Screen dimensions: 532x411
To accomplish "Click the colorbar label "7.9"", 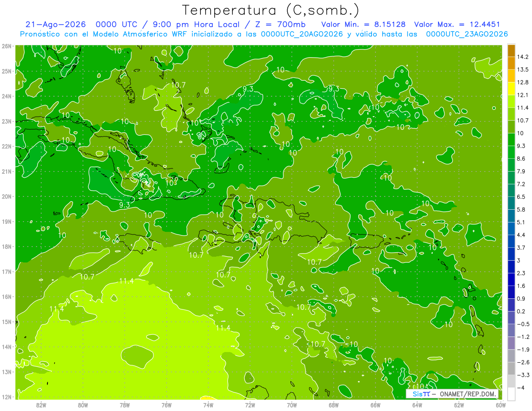I will pyautogui.click(x=521, y=172).
